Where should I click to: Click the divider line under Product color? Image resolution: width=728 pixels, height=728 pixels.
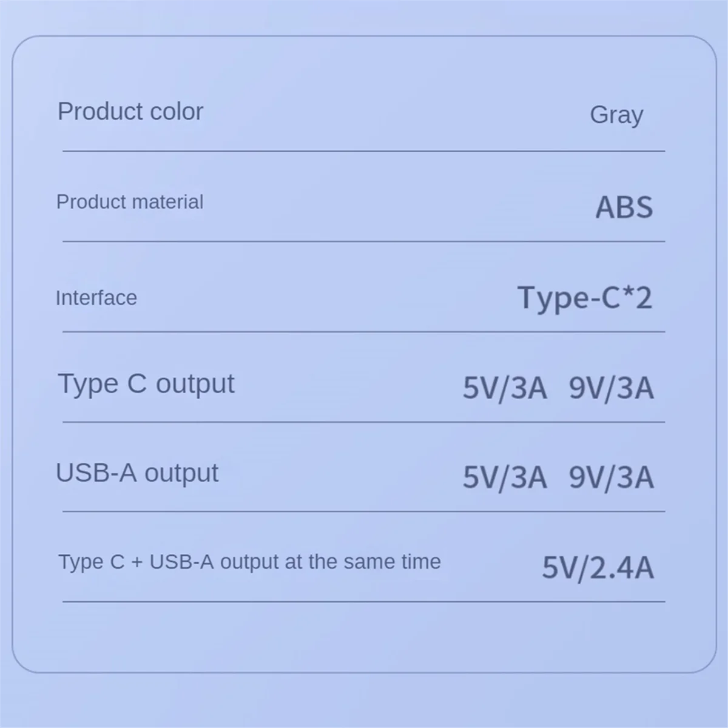click(x=364, y=151)
